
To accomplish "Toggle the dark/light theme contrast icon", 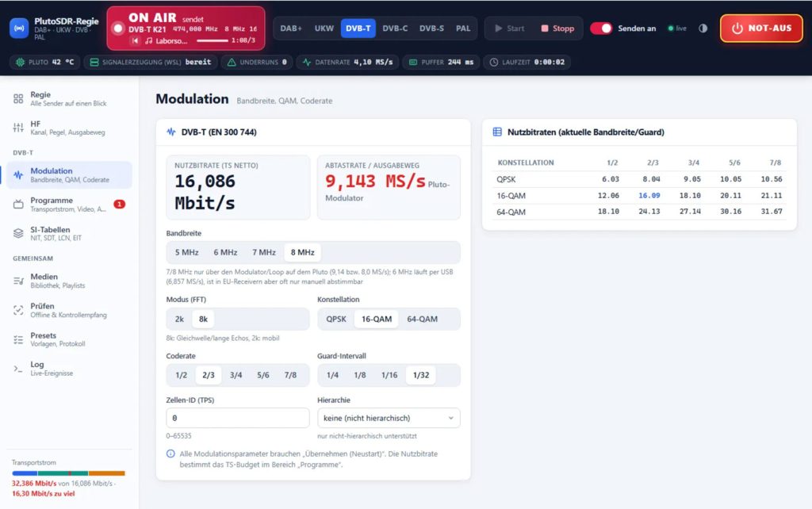I will click(x=703, y=29).
